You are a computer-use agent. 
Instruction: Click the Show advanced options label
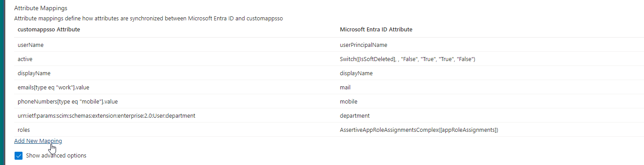click(56, 156)
